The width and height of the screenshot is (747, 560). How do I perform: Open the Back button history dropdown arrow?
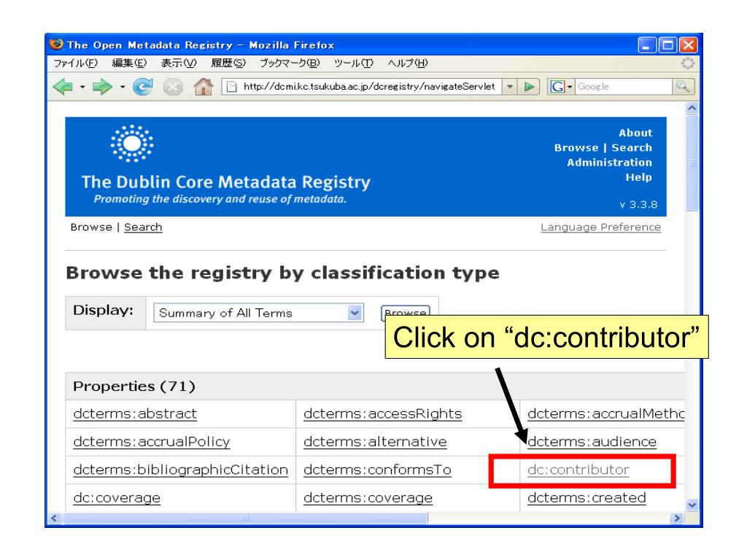tap(82, 87)
